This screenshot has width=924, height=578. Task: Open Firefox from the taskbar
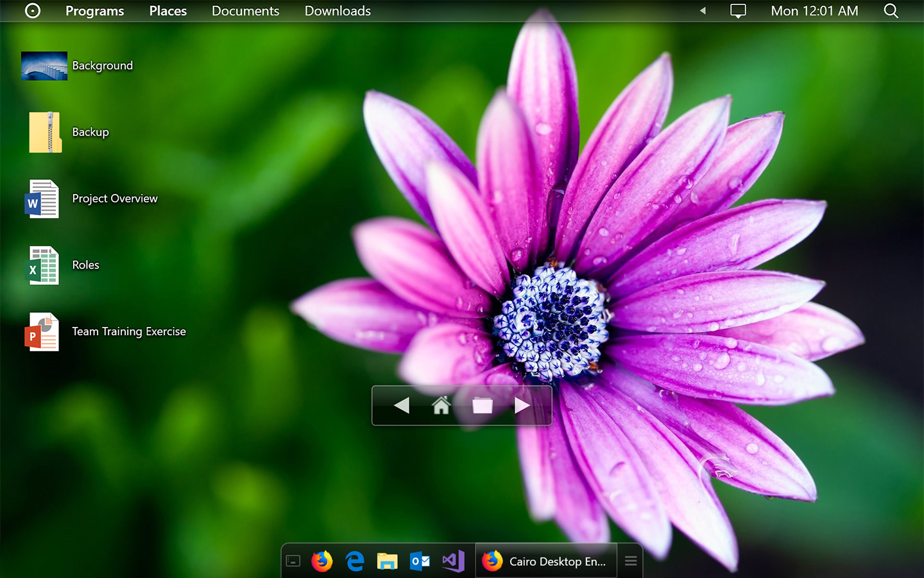coord(322,561)
